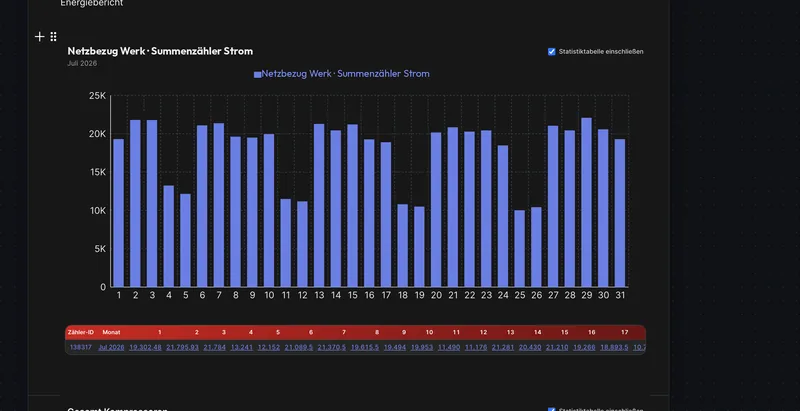This screenshot has width=800, height=411.
Task: Click the Juli 2026 subtitle
Action: pyautogui.click(x=82, y=63)
